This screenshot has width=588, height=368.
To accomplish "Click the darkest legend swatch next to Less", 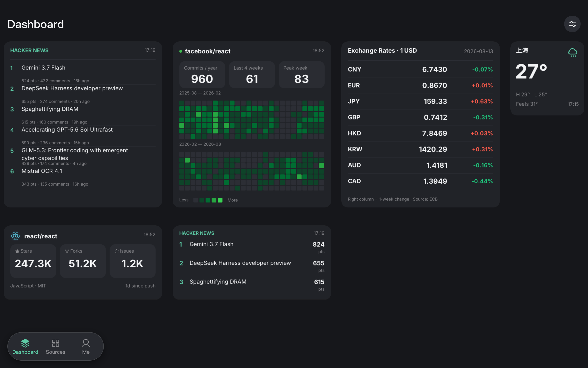I will [x=196, y=200].
